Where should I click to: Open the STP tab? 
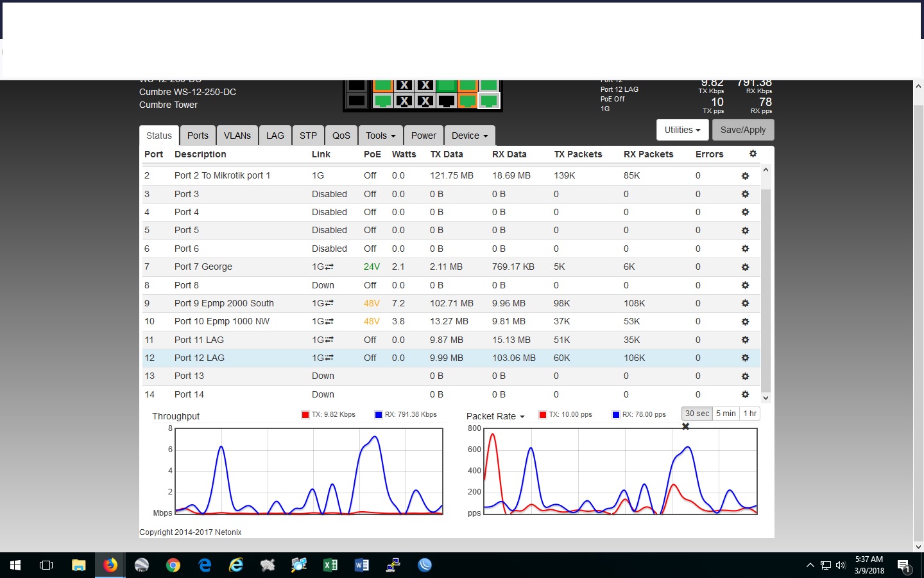coord(308,136)
